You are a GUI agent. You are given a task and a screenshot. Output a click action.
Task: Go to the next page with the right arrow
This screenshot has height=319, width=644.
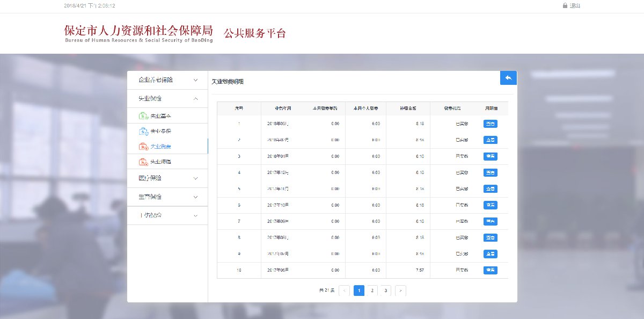(x=400, y=291)
